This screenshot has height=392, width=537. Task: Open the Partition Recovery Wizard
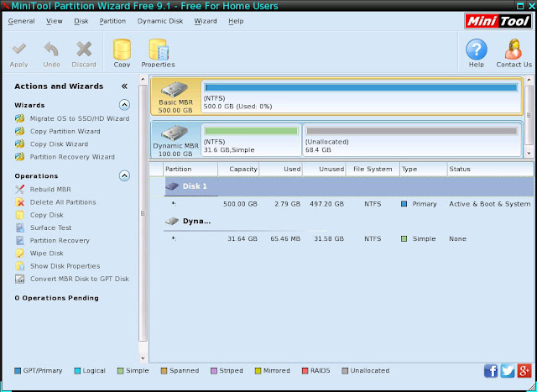pyautogui.click(x=72, y=157)
